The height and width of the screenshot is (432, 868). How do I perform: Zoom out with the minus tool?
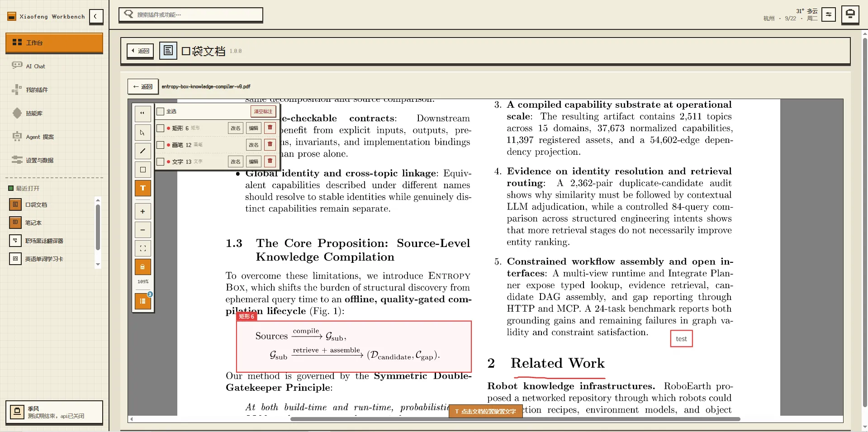pos(142,230)
